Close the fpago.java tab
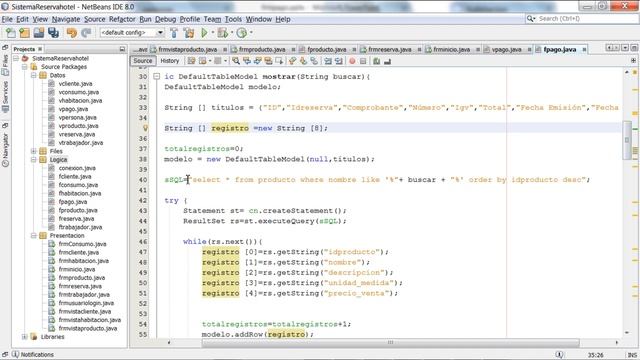640x360 pixels. [584, 49]
